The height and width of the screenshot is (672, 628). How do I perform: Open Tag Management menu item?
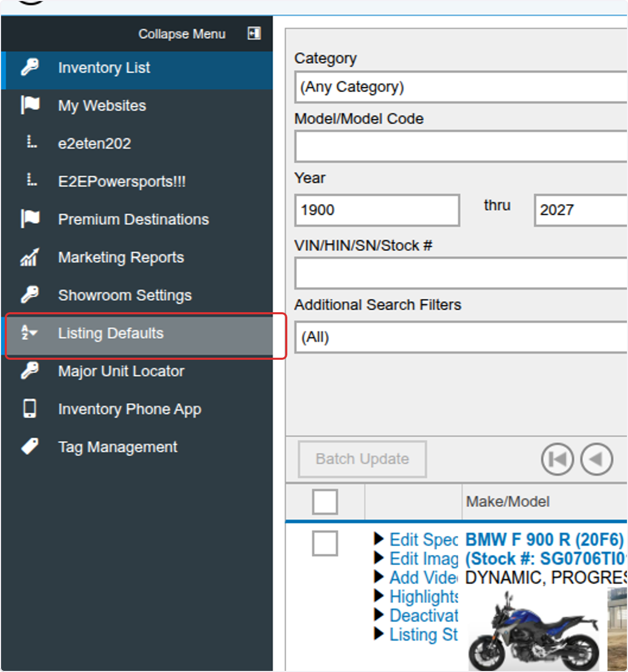pos(137,447)
